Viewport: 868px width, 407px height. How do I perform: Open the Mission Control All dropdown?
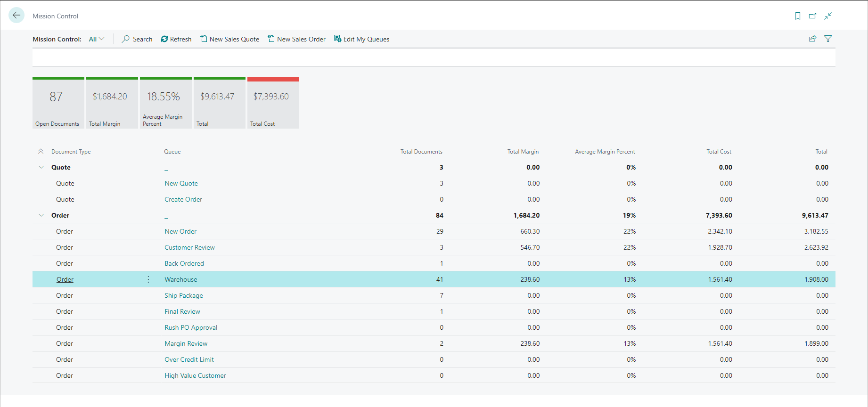(x=97, y=39)
